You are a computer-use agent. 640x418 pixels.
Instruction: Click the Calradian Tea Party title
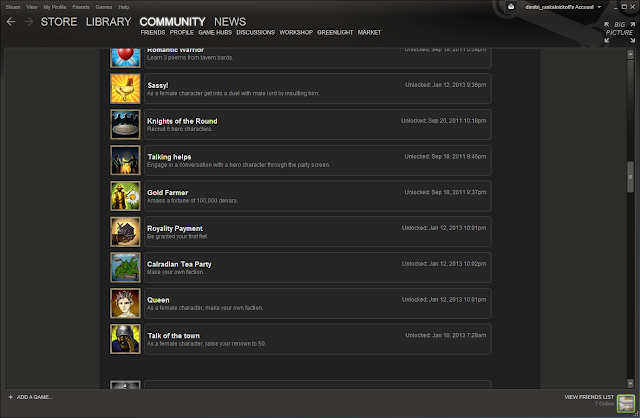179,264
